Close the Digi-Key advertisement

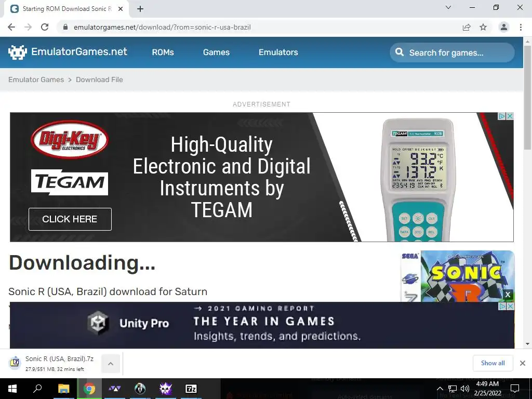click(510, 116)
